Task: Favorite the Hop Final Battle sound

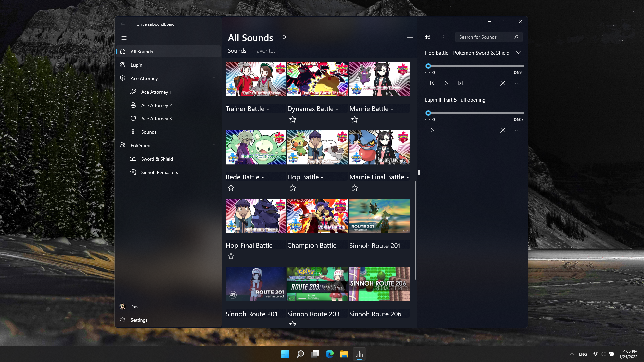Action: click(x=231, y=256)
